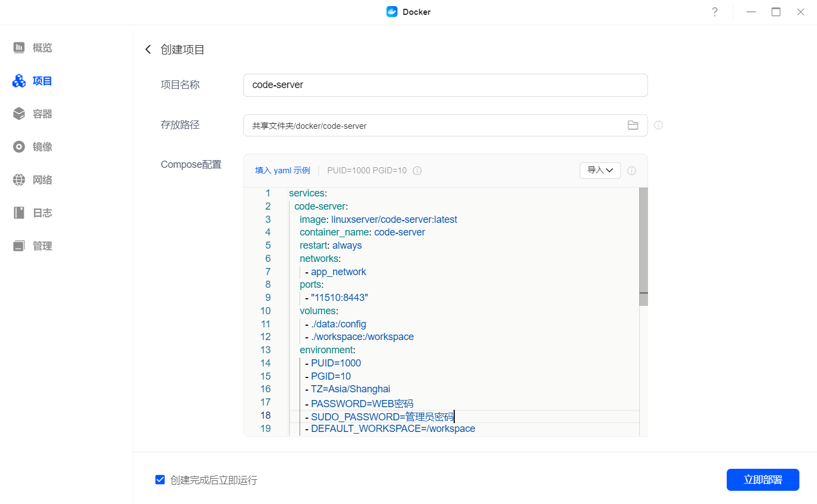Screen dimensions: 817x504
Task: Click the info icon next to PUID=1000 PGID=10
Action: [417, 171]
